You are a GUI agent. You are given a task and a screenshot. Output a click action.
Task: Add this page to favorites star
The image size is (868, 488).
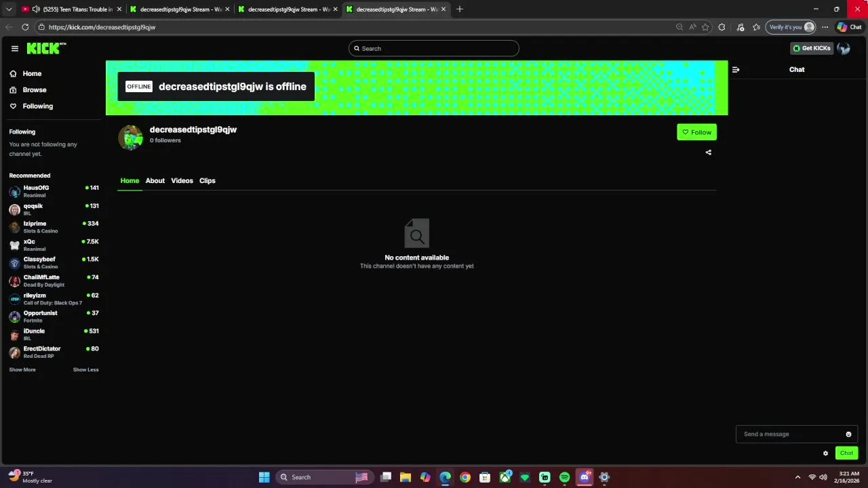coord(705,27)
